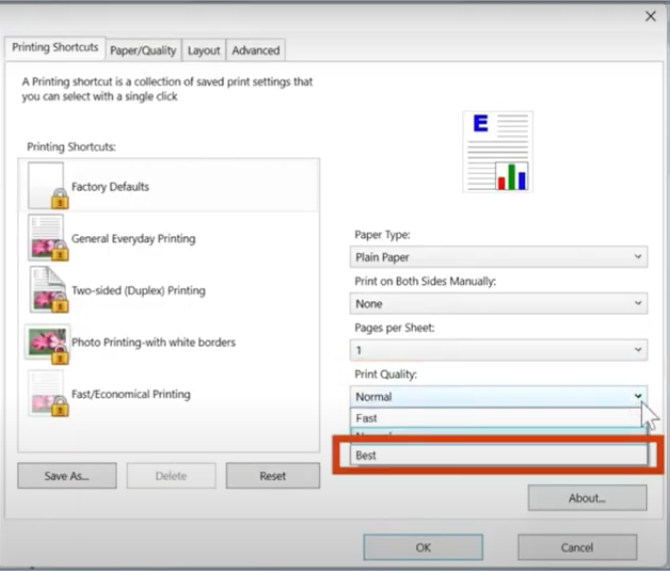
Task: Choose Fast in Print Quality list
Action: tap(496, 418)
